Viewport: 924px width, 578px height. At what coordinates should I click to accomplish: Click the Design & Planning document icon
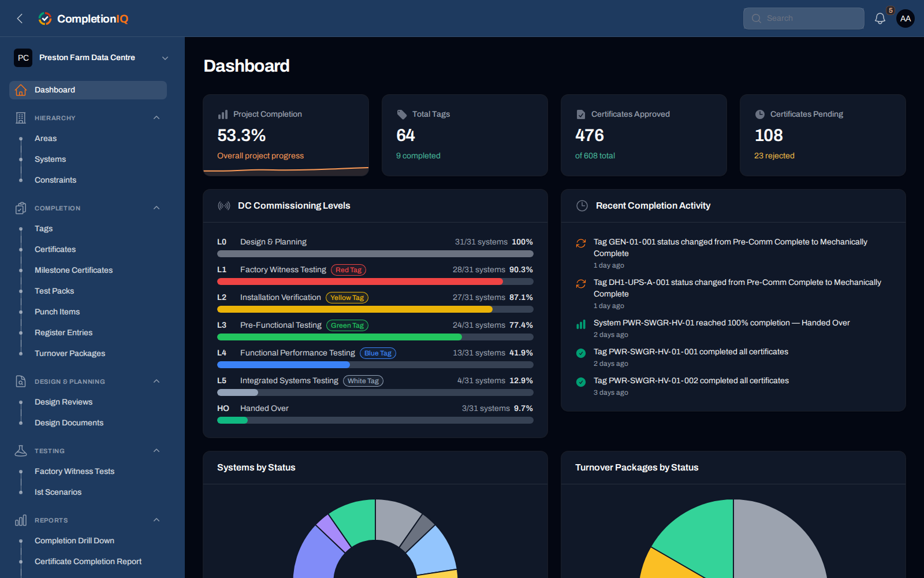click(x=21, y=381)
